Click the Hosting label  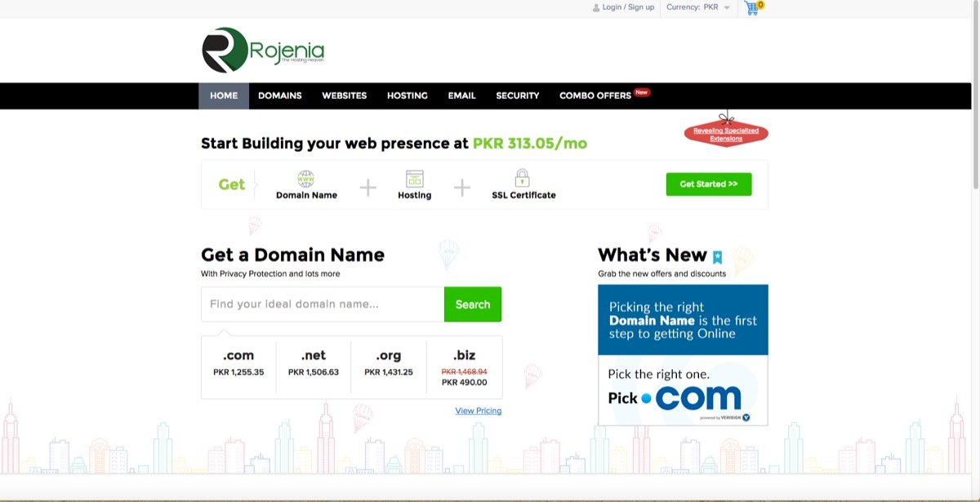click(x=414, y=195)
